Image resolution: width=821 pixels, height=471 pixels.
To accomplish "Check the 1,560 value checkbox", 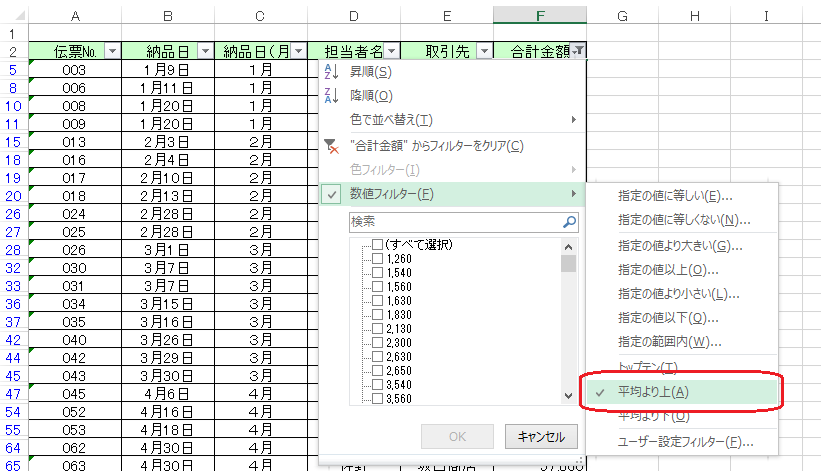I will [x=378, y=287].
